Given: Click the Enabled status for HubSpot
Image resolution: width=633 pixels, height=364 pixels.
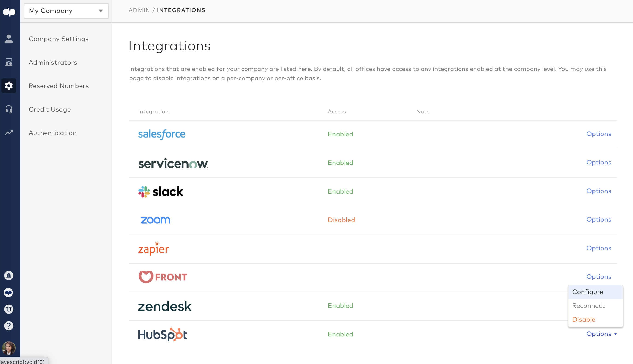Looking at the screenshot, I should pyautogui.click(x=340, y=334).
